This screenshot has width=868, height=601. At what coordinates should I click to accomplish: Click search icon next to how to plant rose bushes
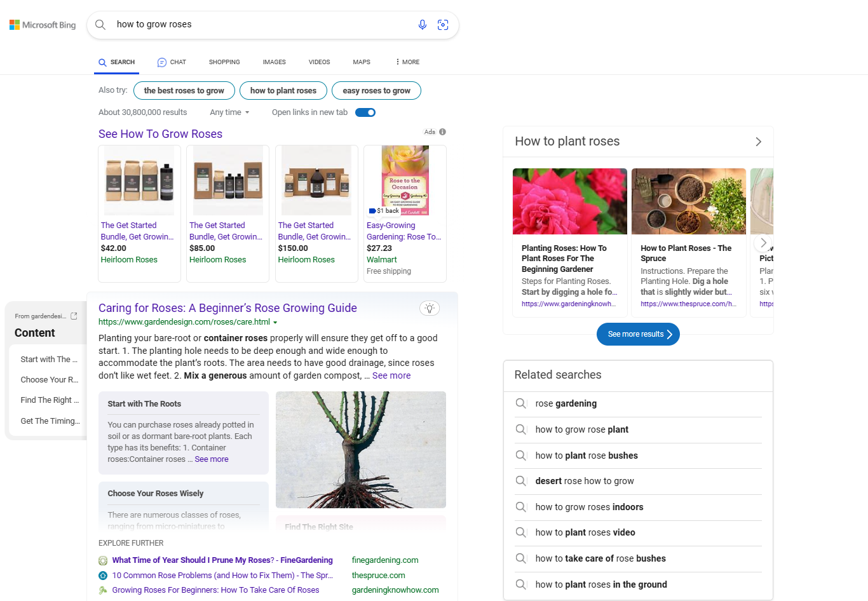click(x=521, y=456)
